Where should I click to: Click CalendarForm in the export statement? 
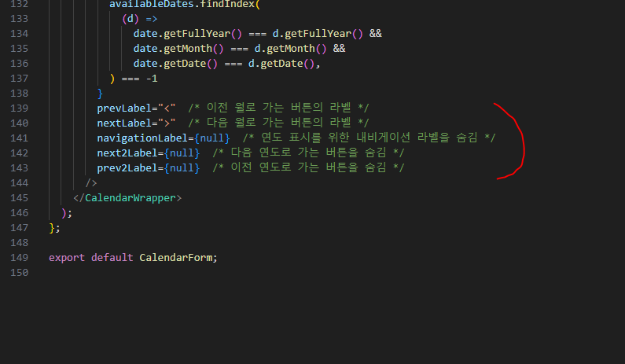point(176,258)
